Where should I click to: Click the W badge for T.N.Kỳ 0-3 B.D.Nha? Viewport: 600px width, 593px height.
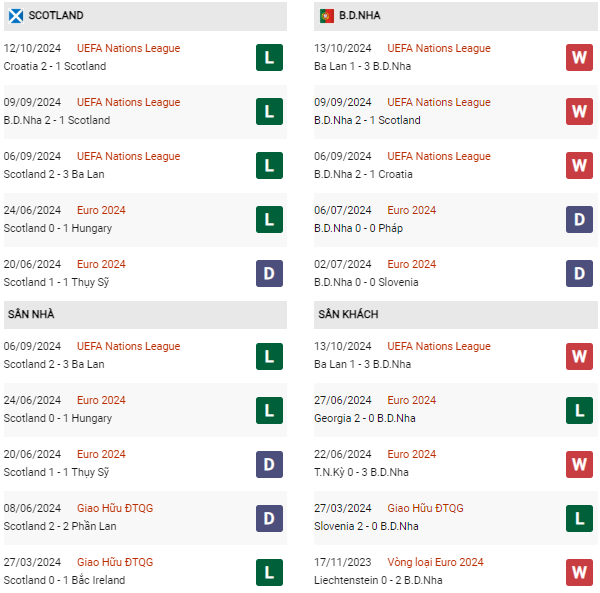pyautogui.click(x=579, y=464)
